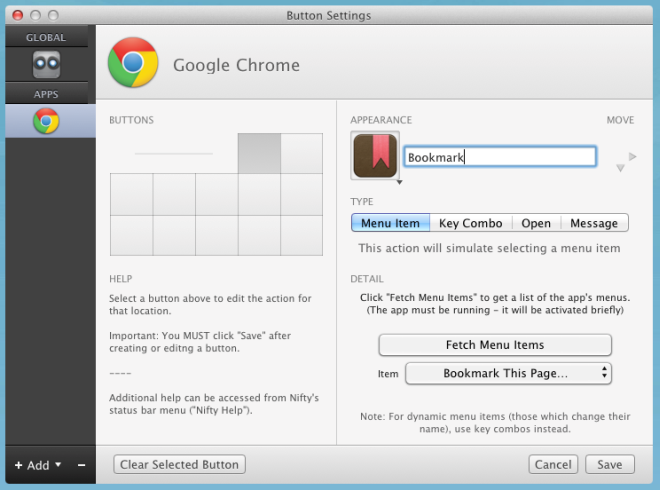Open icon chooser arrow below bookmark icon
660x490 pixels.
point(399,182)
